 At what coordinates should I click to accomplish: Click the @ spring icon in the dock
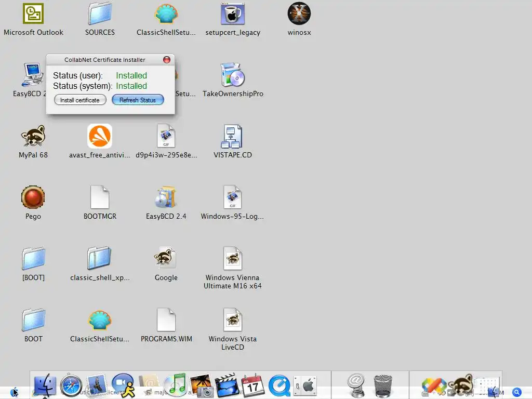(x=356, y=385)
